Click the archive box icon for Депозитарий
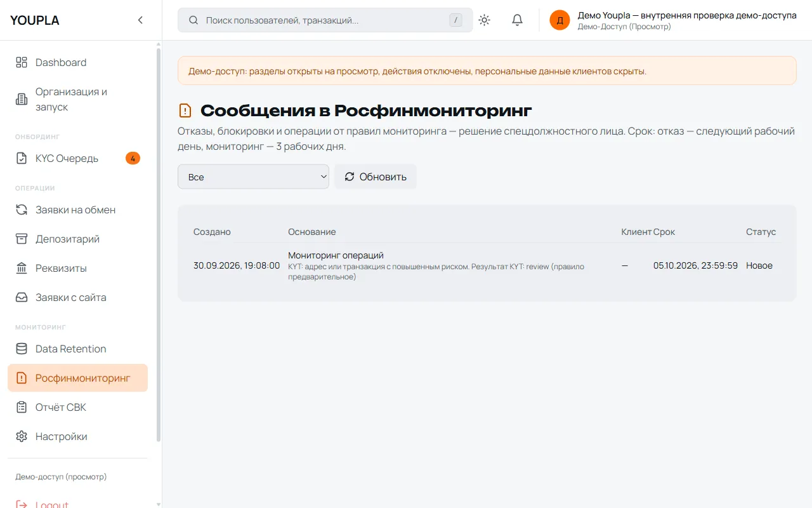Viewport: 812px width, 508px height. (22, 239)
